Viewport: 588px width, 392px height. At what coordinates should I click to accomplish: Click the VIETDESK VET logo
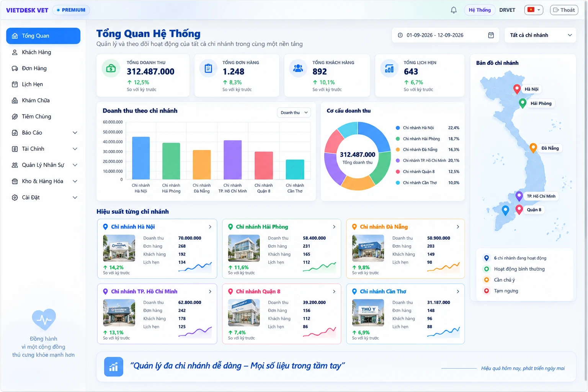point(27,10)
